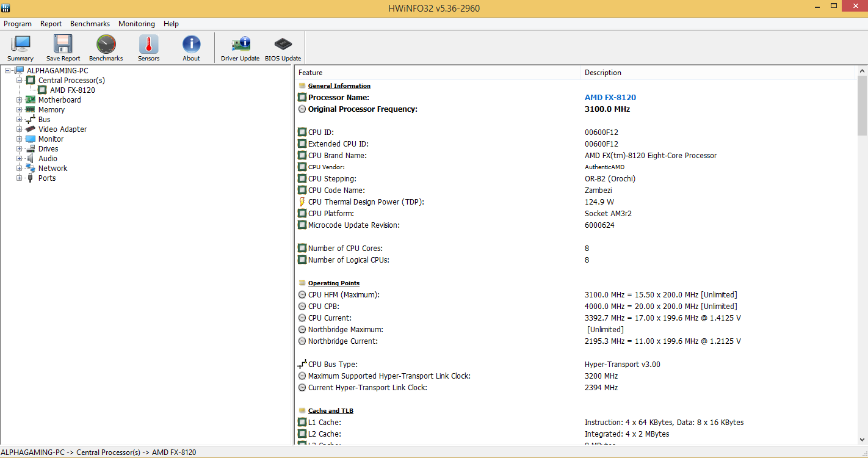
Task: Open the Report menu
Action: 51,24
